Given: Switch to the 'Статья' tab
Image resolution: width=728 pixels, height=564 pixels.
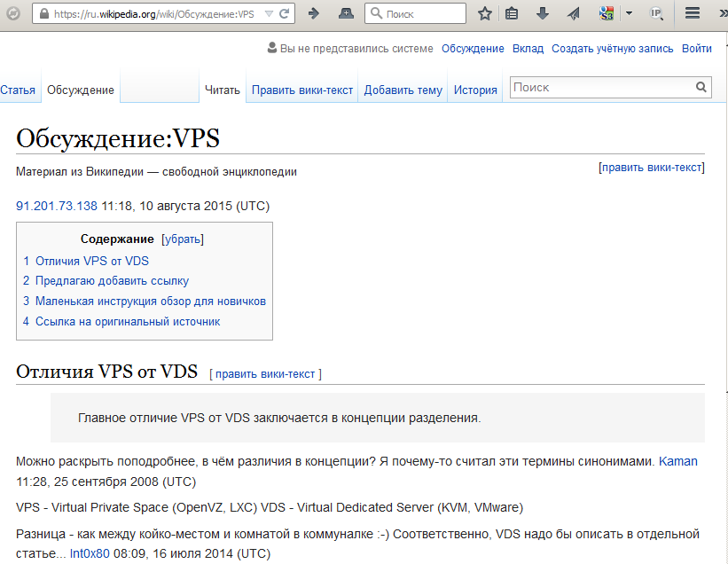Looking at the screenshot, I should pyautogui.click(x=18, y=90).
